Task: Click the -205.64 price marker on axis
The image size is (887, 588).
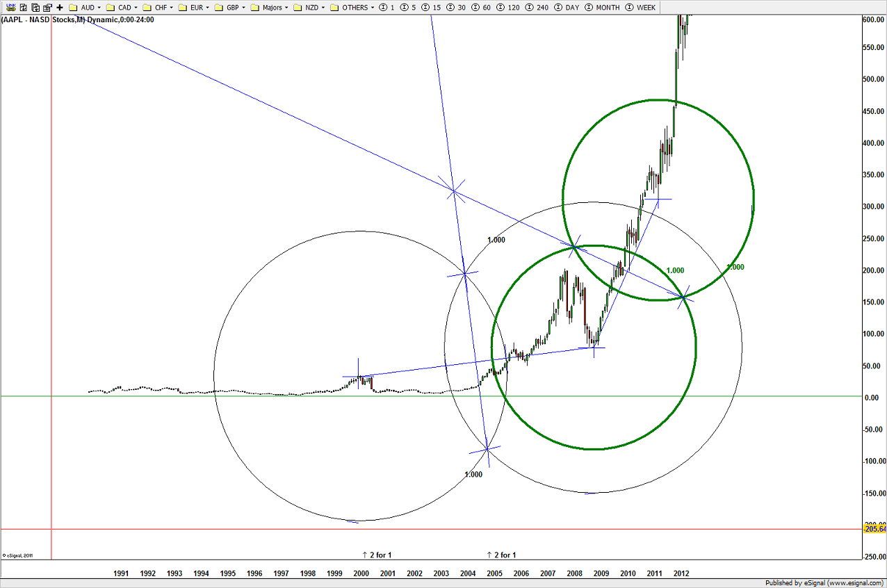Action: coord(874,529)
